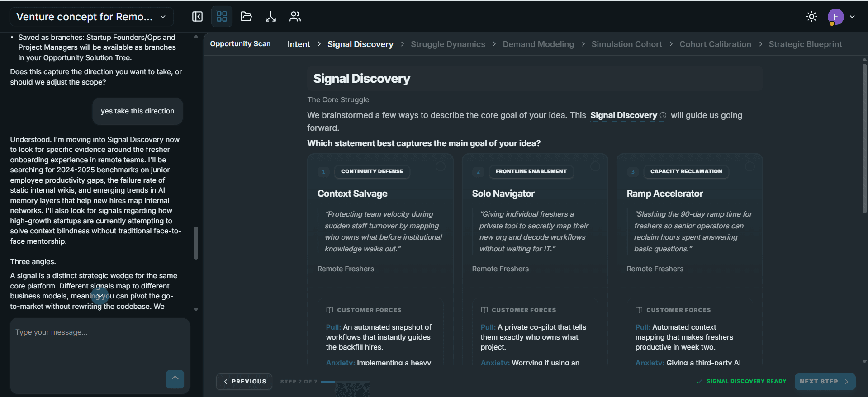Switch to the Struggle Dynamics step
Screen dimensions: 868x397
(x=448, y=44)
